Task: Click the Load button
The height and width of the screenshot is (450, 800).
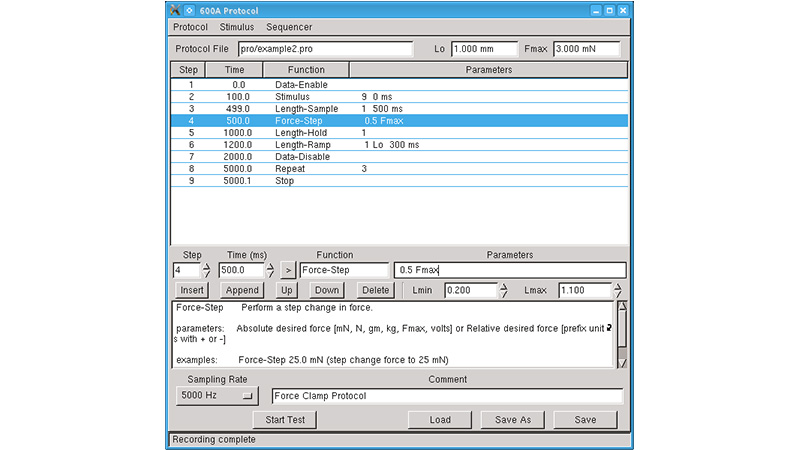Action: coord(440,420)
